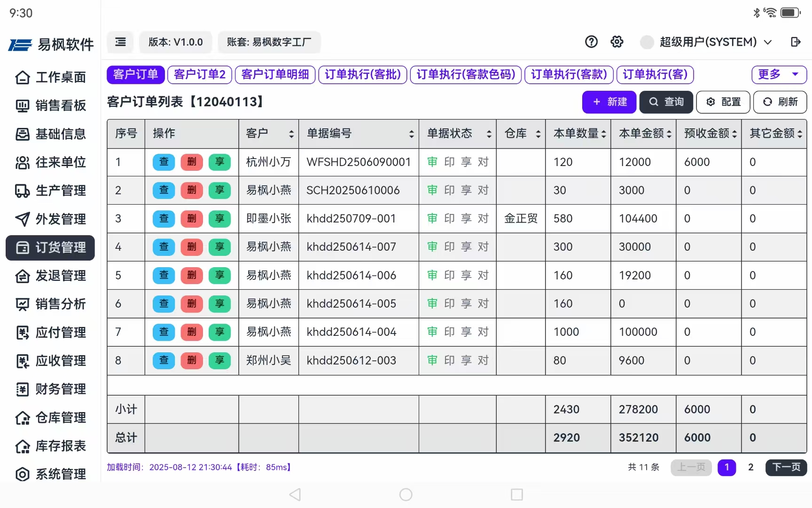Collapse sidebar with the menu toggle icon

(120, 42)
